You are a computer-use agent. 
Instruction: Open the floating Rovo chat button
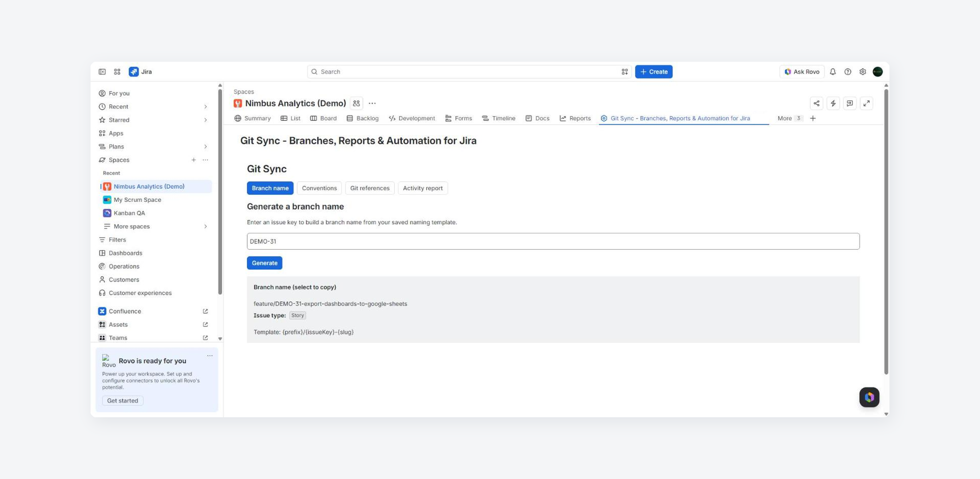869,397
